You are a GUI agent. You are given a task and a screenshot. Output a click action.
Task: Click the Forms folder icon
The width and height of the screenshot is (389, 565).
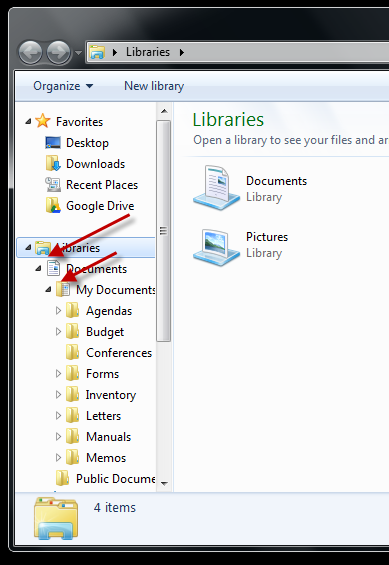tap(72, 374)
